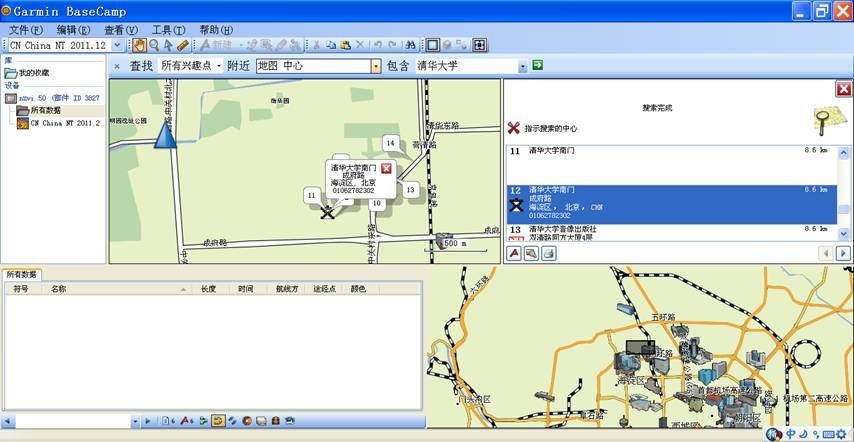Close the search results panel

[843, 89]
